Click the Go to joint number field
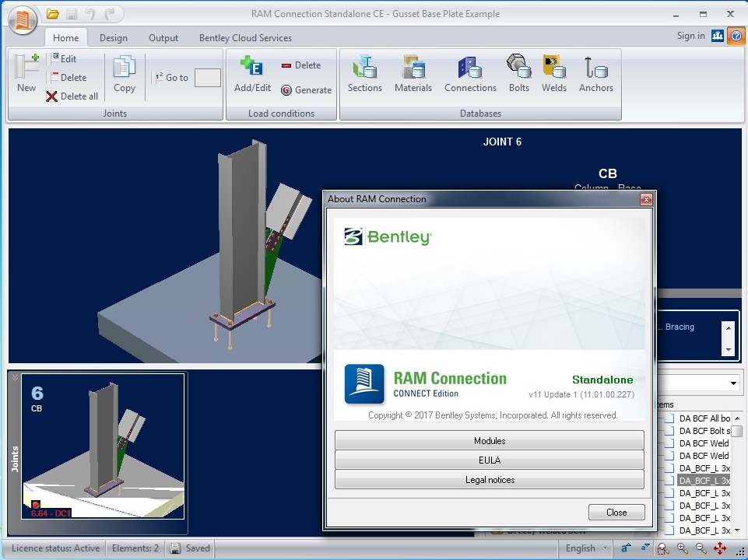 208,78
